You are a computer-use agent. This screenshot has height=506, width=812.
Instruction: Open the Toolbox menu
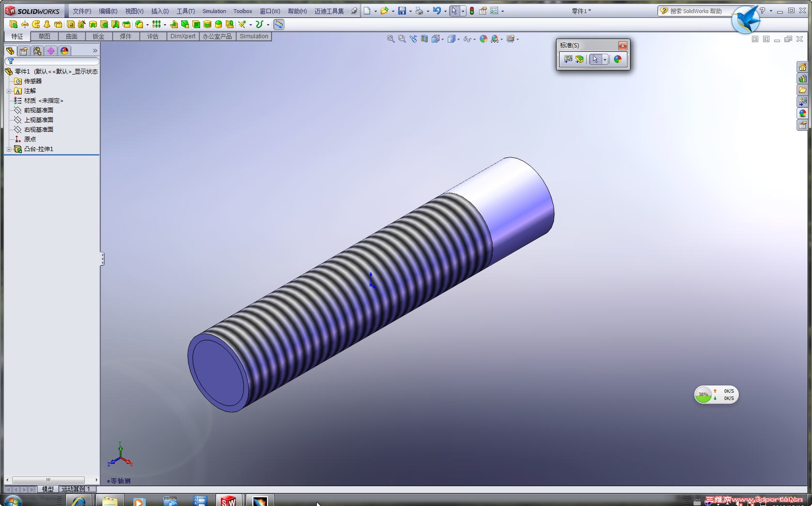click(x=243, y=11)
